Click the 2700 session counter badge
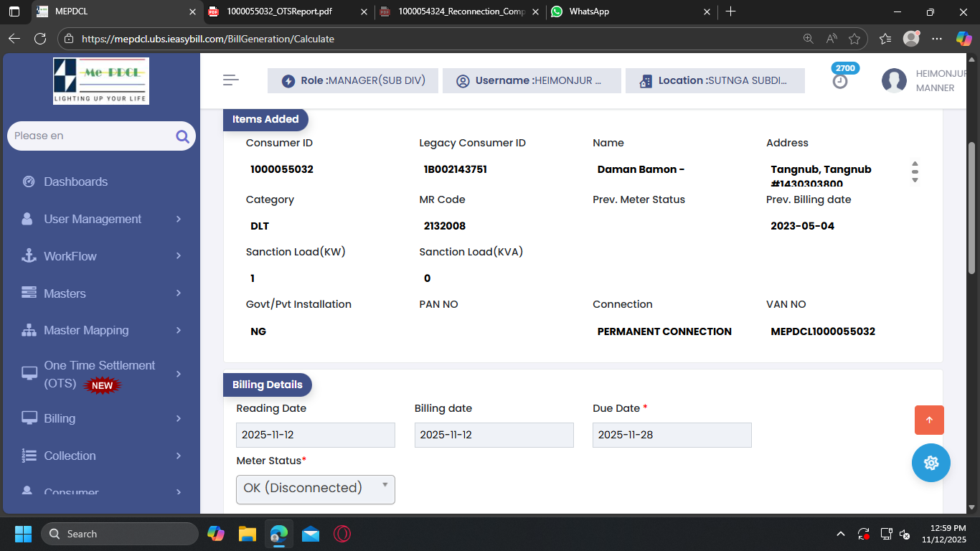Image resolution: width=980 pixels, height=551 pixels. click(x=845, y=68)
